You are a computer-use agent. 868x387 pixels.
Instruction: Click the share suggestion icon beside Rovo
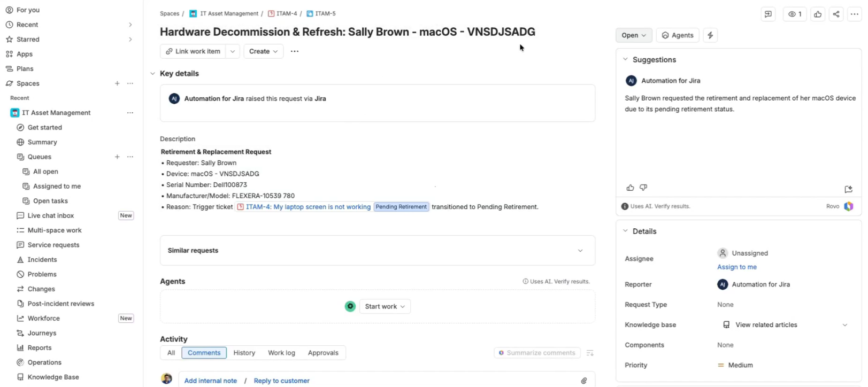pyautogui.click(x=848, y=189)
